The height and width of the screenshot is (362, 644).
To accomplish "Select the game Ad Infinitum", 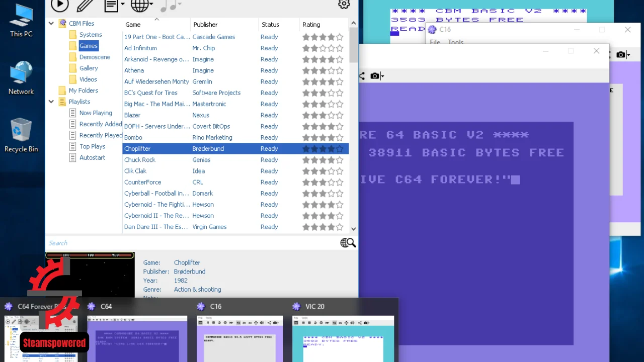I will [x=235, y=48].
